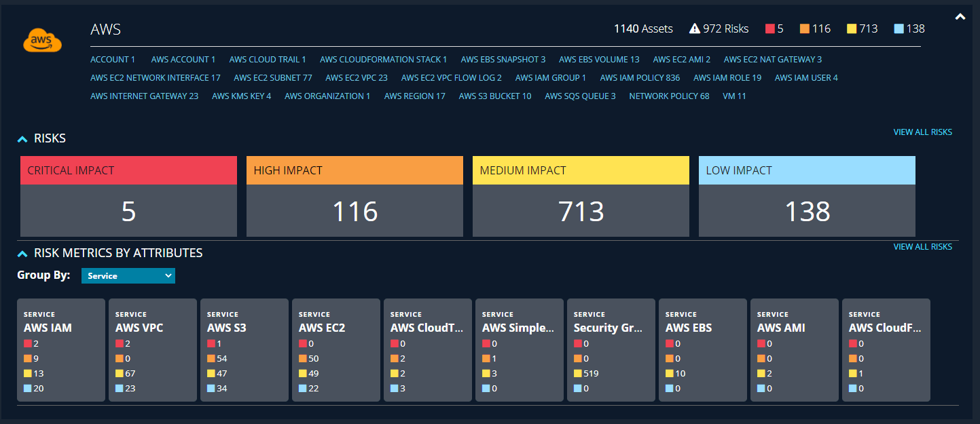Click the yellow medium severity square in header

coord(852,29)
